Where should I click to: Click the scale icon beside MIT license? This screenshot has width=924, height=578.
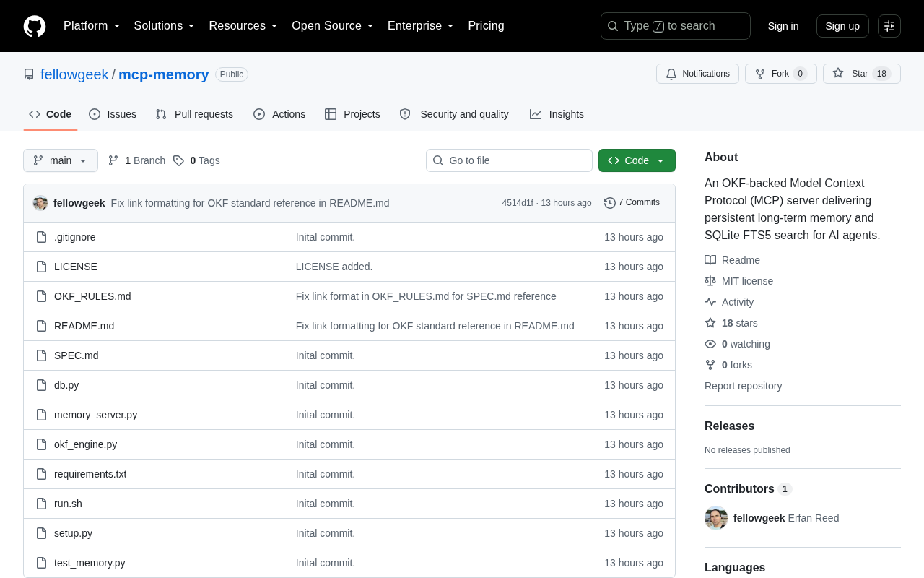click(710, 281)
